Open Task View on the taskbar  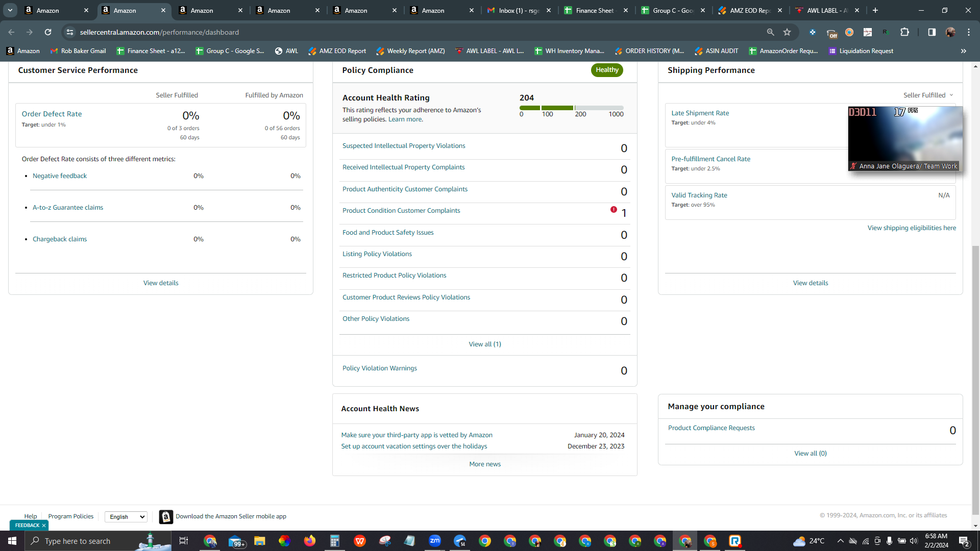[183, 541]
